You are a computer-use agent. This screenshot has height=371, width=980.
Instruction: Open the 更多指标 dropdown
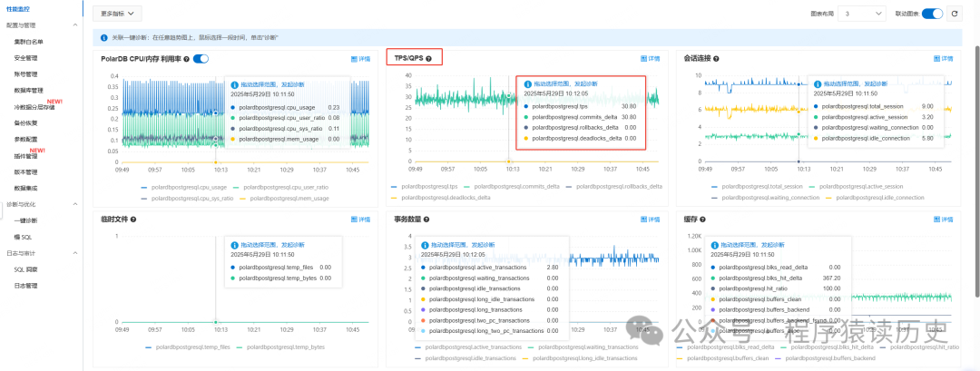pyautogui.click(x=117, y=13)
